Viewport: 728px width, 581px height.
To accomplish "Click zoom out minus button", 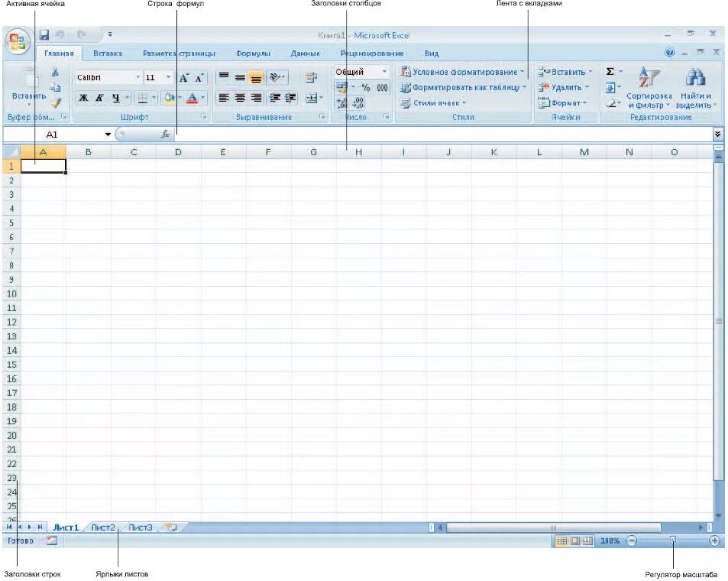I will click(x=632, y=540).
